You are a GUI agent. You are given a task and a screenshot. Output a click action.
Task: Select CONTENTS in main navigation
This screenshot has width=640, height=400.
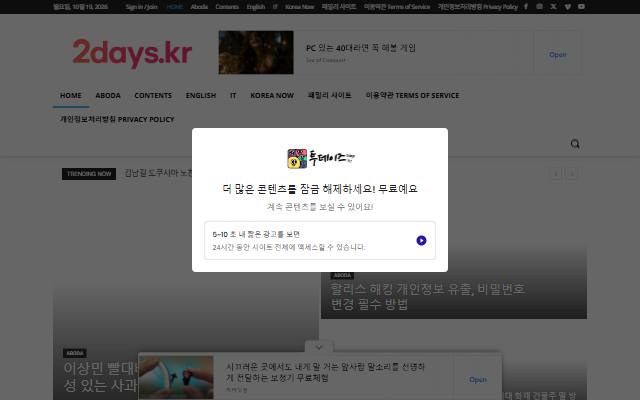point(153,96)
